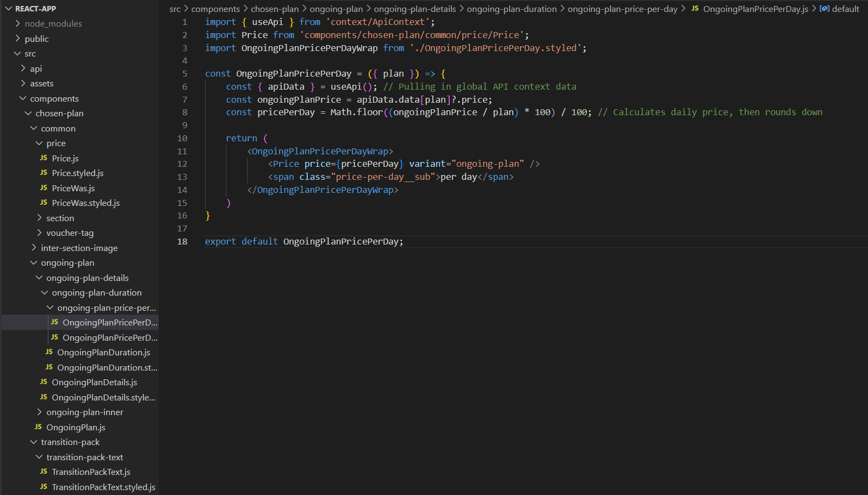Click './OngoingPlanPricePerDay.styled' import path

495,48
